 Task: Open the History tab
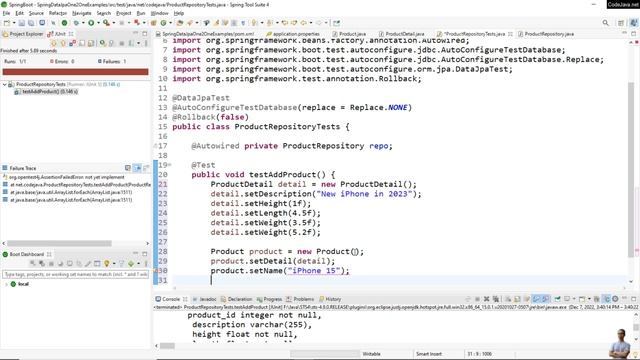330,299
